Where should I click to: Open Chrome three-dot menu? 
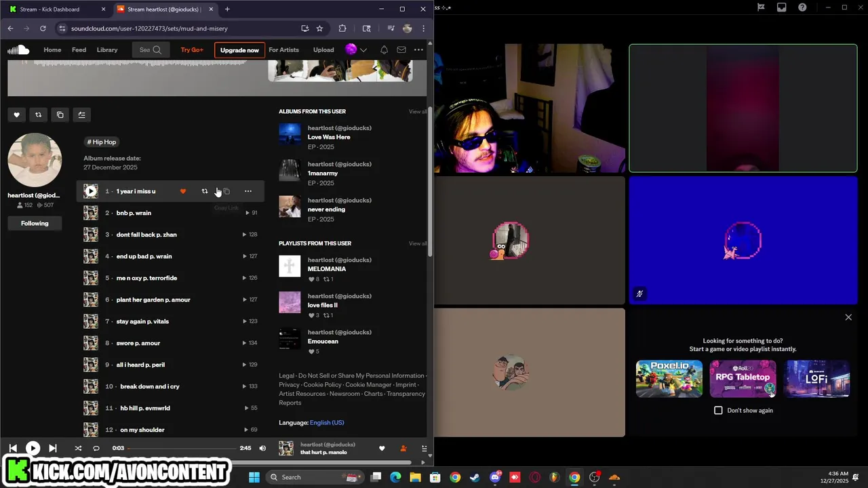coord(423,28)
